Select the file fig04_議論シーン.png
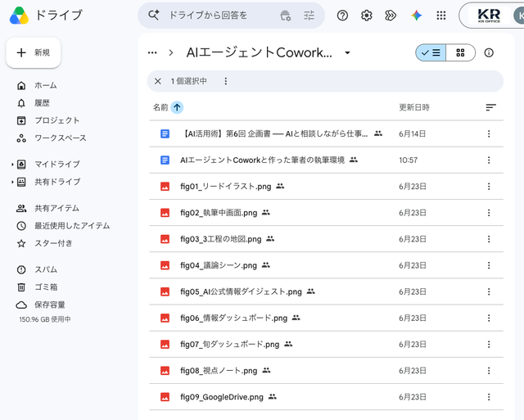The height and width of the screenshot is (420, 524). tap(326, 265)
